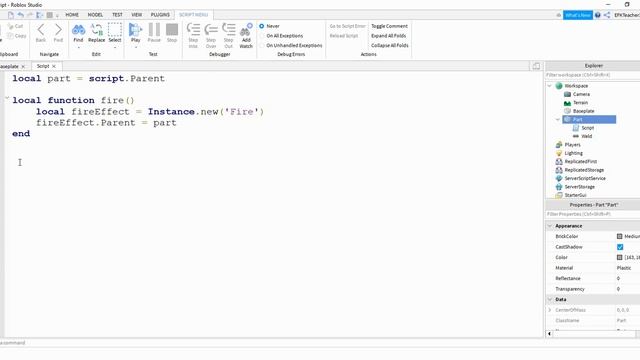Toggle the CastShadow checkbox
Screen dimensions: 640x360
click(x=620, y=247)
